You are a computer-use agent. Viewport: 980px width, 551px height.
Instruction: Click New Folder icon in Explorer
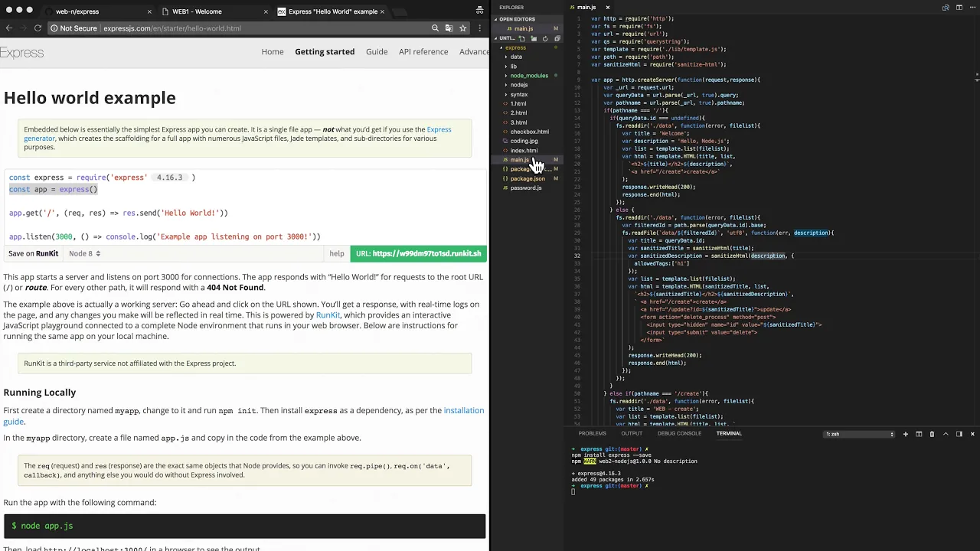click(x=534, y=38)
